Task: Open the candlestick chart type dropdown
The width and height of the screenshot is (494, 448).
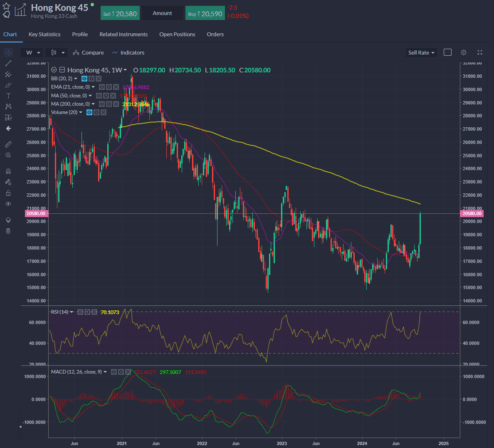Action: (57, 53)
